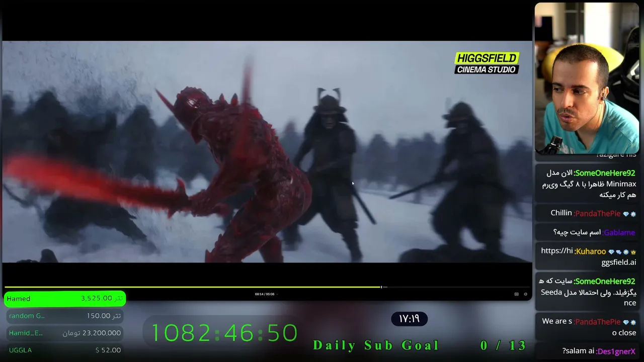The width and height of the screenshot is (644, 362).
Task: Click the "0 / 13" sub goal counter
Action: pos(503,345)
